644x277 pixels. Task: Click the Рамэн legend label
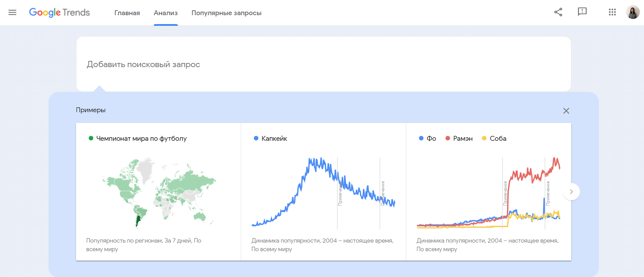463,138
